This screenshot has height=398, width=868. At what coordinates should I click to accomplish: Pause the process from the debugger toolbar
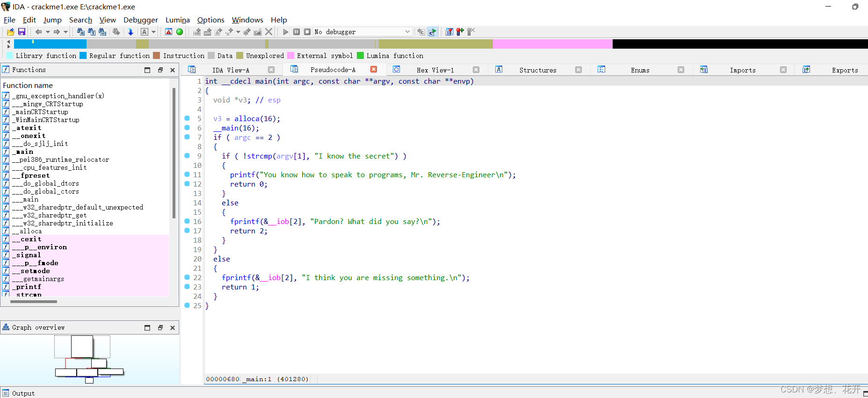point(297,32)
